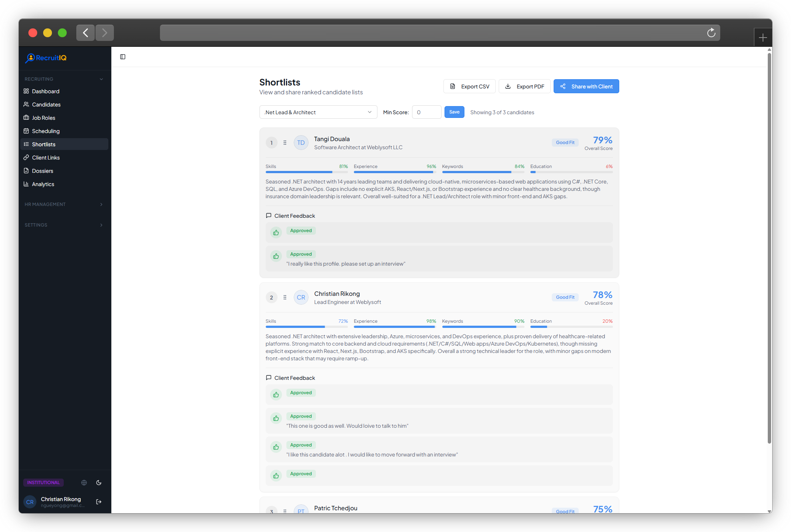Viewport: 791px width, 532px height.
Task: Toggle thumbs-up on Tangi Douala's approved feedback
Action: pyautogui.click(x=276, y=232)
